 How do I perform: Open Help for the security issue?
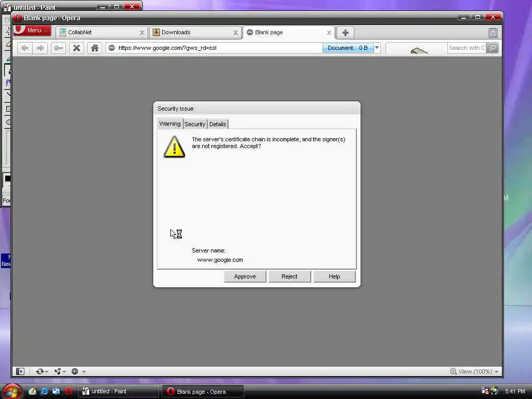point(334,276)
